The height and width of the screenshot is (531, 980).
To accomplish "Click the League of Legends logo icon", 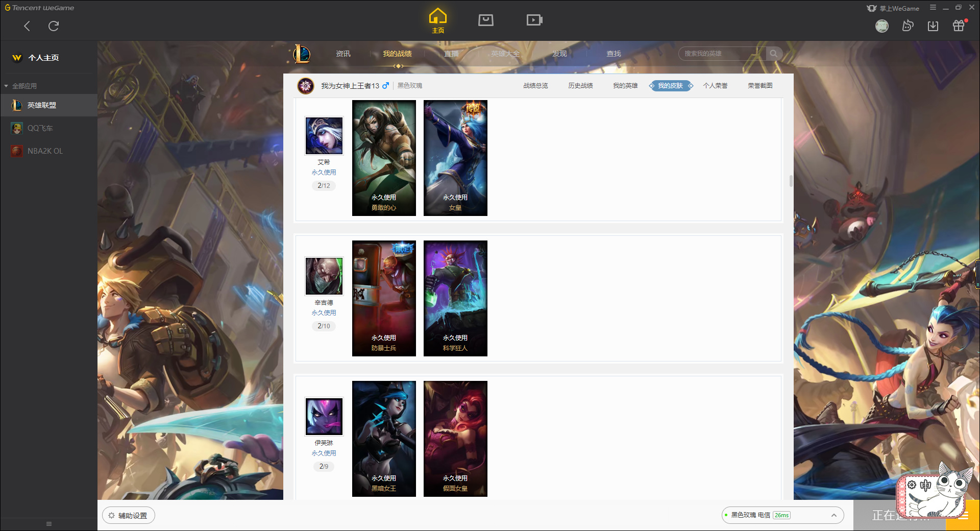I will 302,54.
